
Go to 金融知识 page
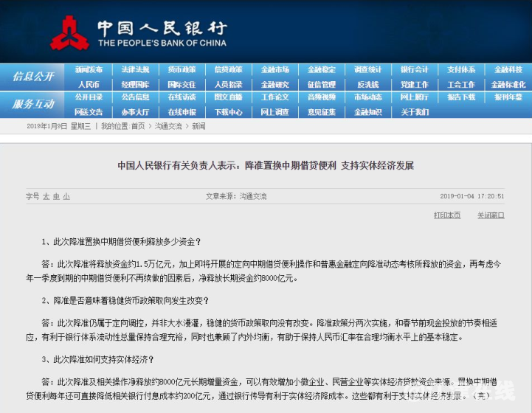tap(368, 112)
